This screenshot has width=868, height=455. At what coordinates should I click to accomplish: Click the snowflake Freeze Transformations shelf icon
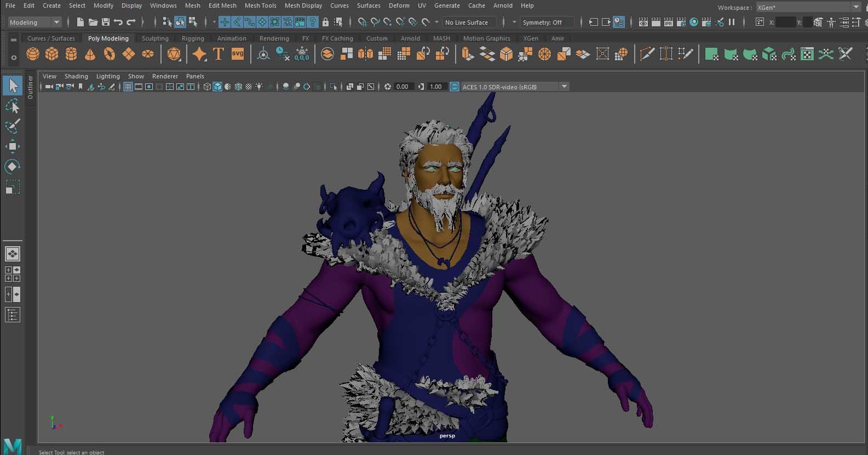pyautogui.click(x=302, y=54)
